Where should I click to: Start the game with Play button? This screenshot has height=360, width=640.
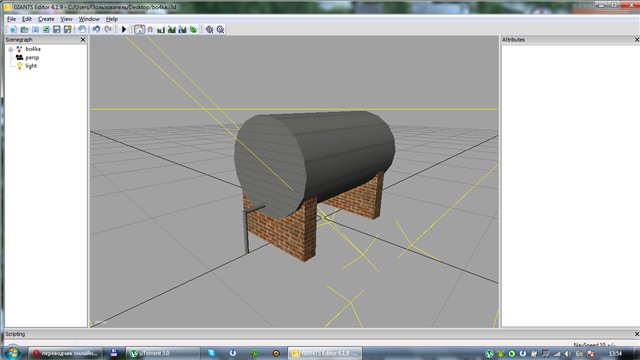(124, 29)
